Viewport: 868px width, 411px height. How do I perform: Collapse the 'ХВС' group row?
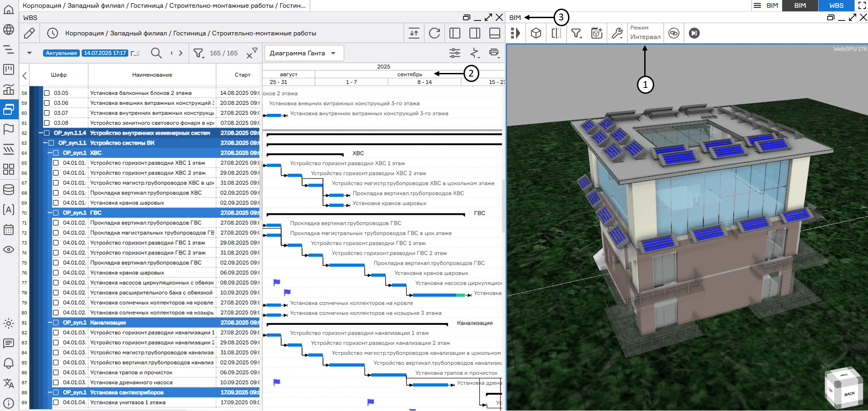50,153
